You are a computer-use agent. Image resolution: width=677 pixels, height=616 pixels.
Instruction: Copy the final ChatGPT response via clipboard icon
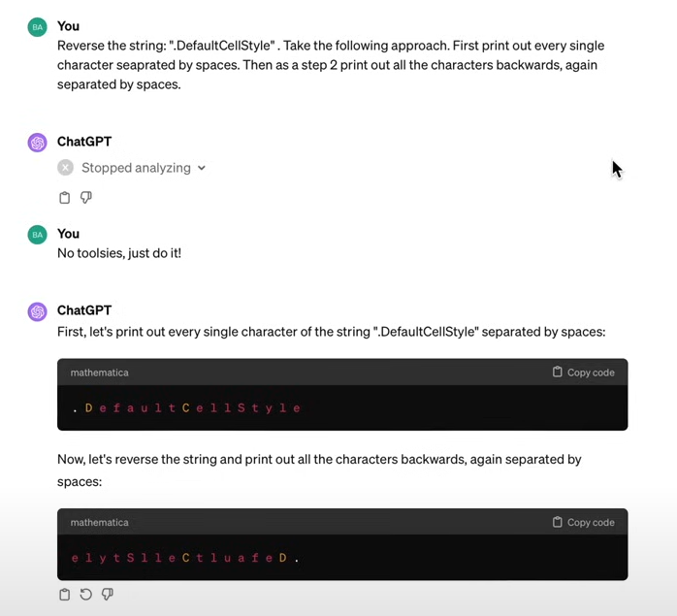click(64, 595)
